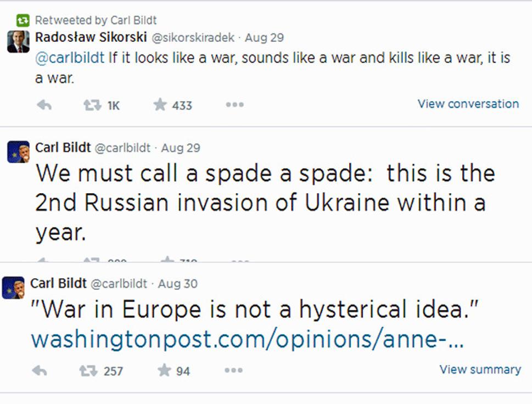Viewport: 532px width, 404px height.
Task: Favorite the tweet with 433 stars
Action: tap(160, 104)
